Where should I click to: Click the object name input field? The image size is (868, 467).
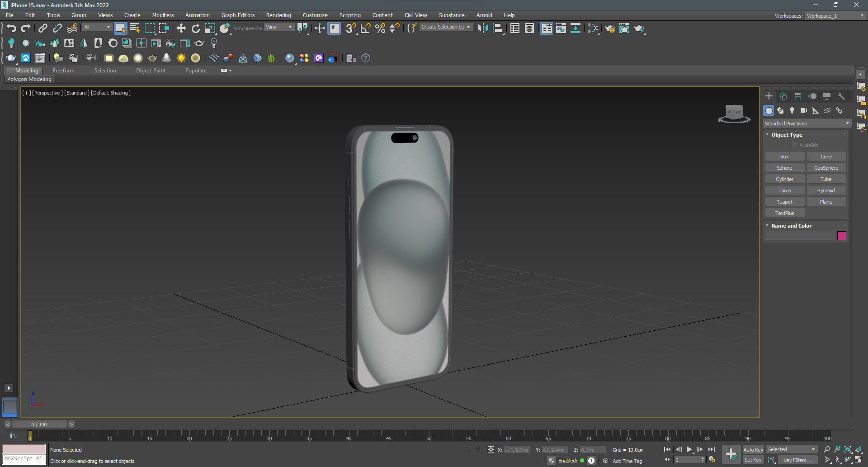coord(800,236)
